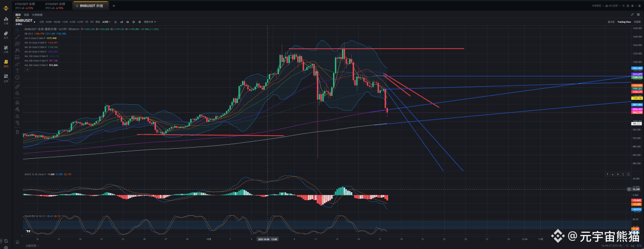This screenshot has width=644, height=249.
Task: Collapse the indicator legend with caret button
Action: [27, 70]
